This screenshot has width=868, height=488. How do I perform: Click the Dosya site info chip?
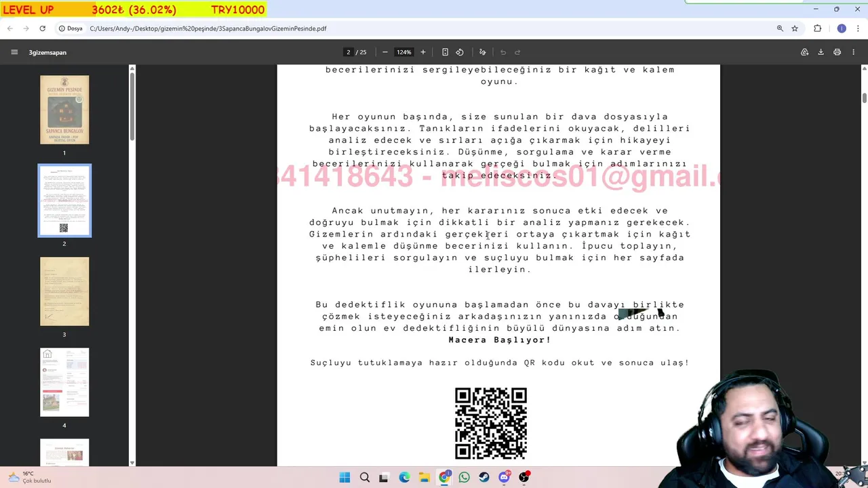[x=71, y=28]
